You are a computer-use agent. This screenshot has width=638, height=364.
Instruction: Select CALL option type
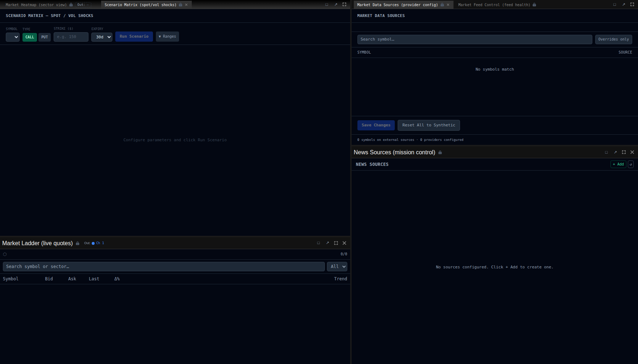point(30,37)
